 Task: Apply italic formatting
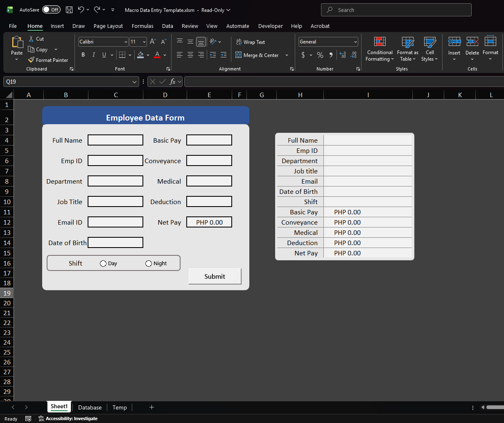[x=93, y=55]
